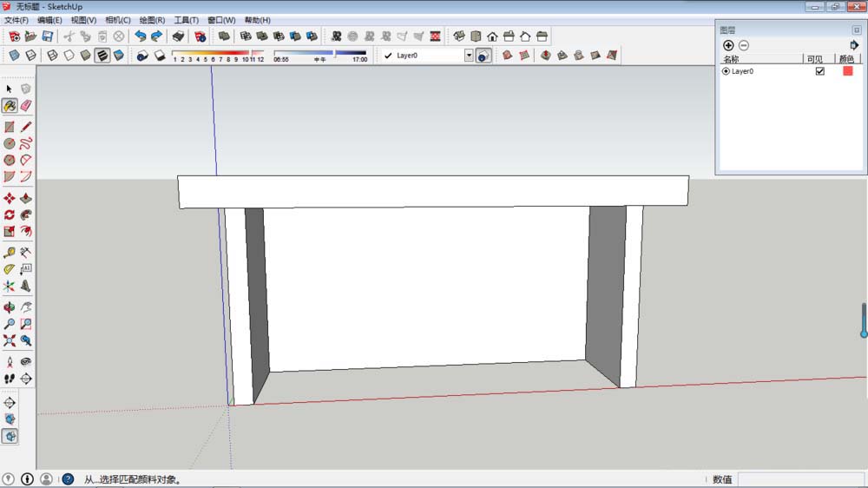Pick the Orbit camera tool
The height and width of the screenshot is (488, 868).
point(10,307)
